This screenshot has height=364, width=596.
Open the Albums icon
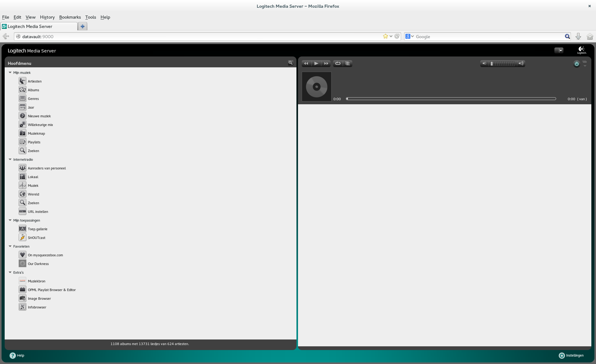click(22, 90)
